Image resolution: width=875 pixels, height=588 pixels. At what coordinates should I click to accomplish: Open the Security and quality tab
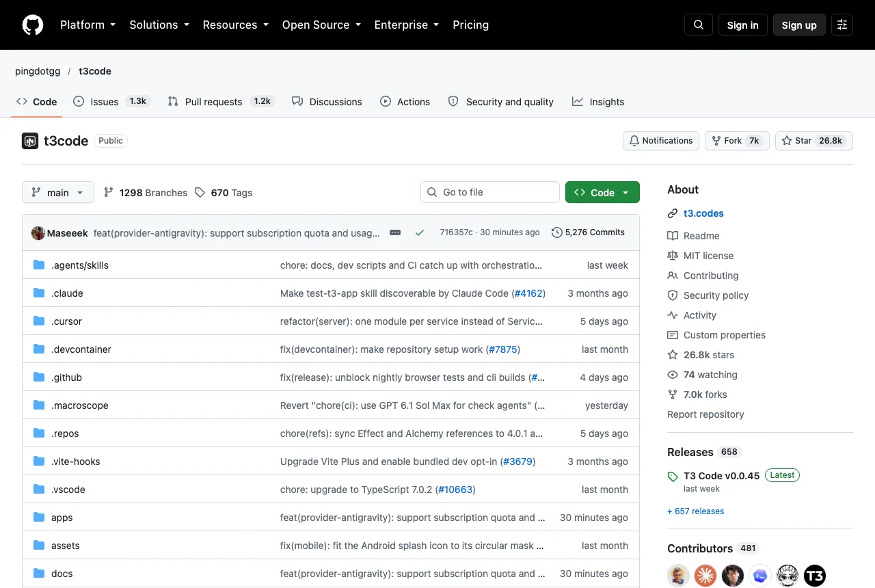(x=501, y=101)
